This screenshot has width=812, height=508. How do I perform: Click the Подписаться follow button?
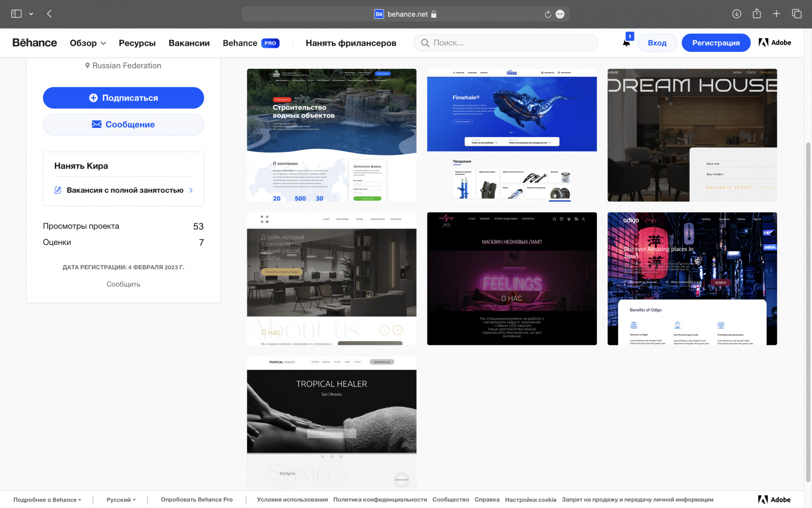point(123,98)
